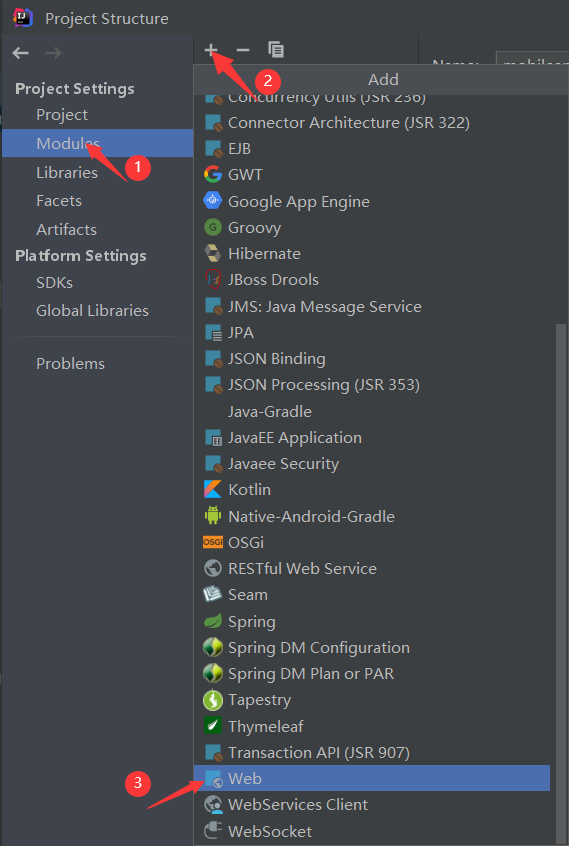This screenshot has width=569, height=846.
Task: Click the Web facet icon
Action: [x=214, y=779]
